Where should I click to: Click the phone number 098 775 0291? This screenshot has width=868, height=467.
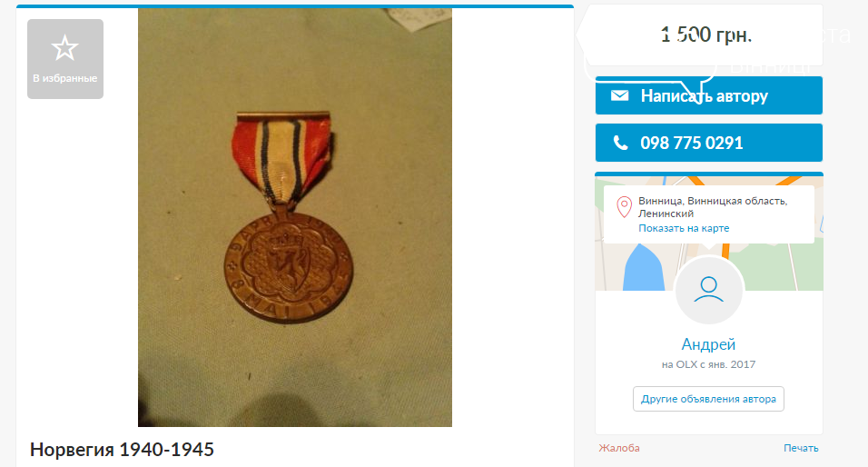692,143
